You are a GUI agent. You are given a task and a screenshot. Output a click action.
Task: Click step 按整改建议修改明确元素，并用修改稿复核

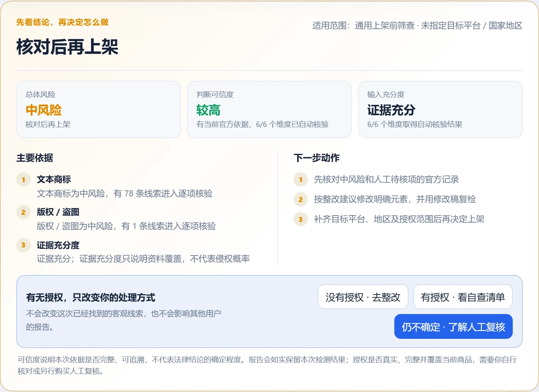(x=395, y=199)
